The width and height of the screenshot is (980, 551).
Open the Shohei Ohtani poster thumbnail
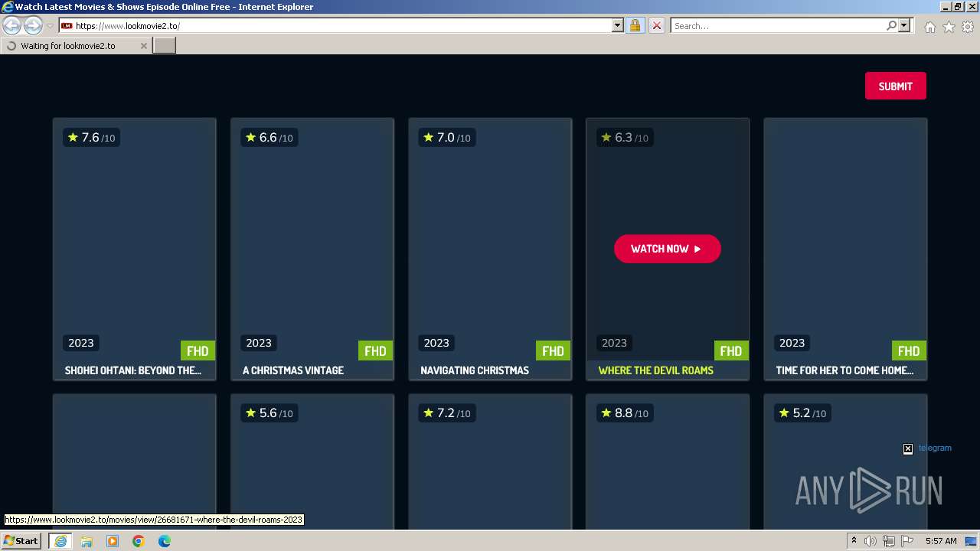pos(135,239)
